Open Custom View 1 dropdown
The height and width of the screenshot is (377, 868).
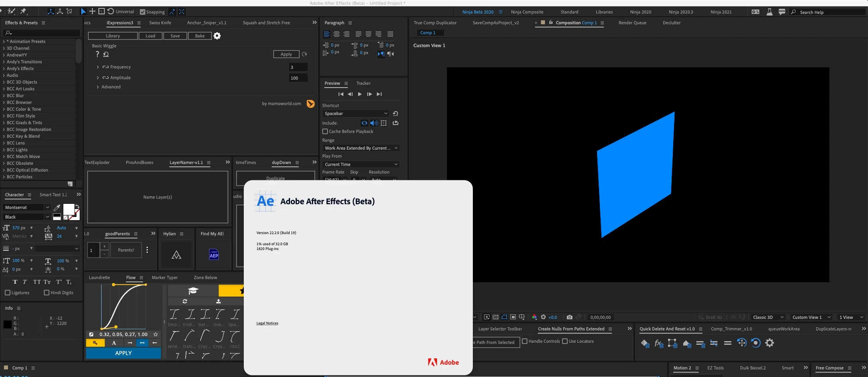coord(811,317)
